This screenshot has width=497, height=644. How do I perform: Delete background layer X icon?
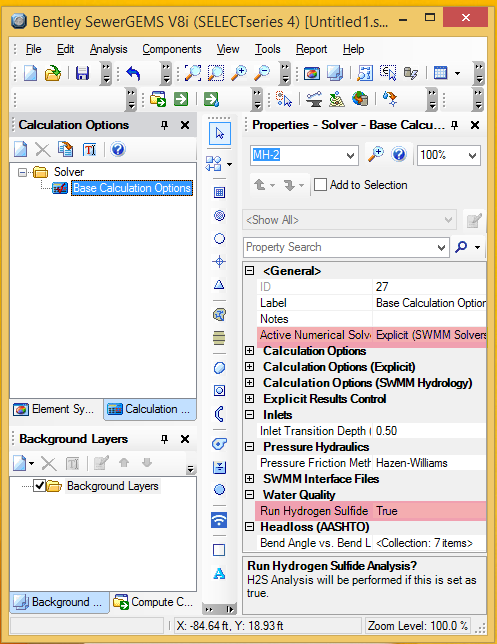coord(48,464)
